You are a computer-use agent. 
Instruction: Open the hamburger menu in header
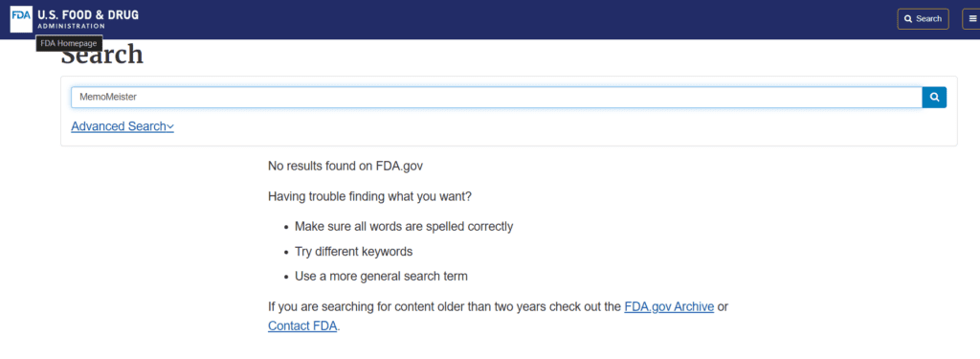[x=972, y=19]
